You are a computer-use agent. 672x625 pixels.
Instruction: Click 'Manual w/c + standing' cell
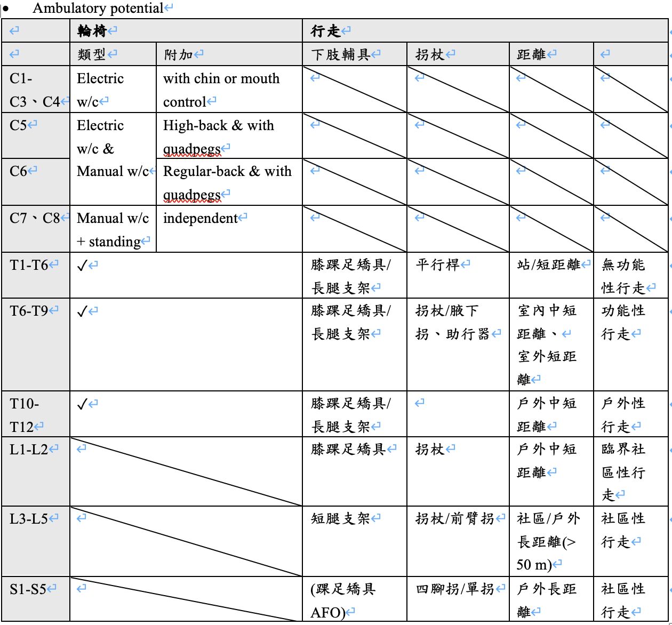(113, 229)
